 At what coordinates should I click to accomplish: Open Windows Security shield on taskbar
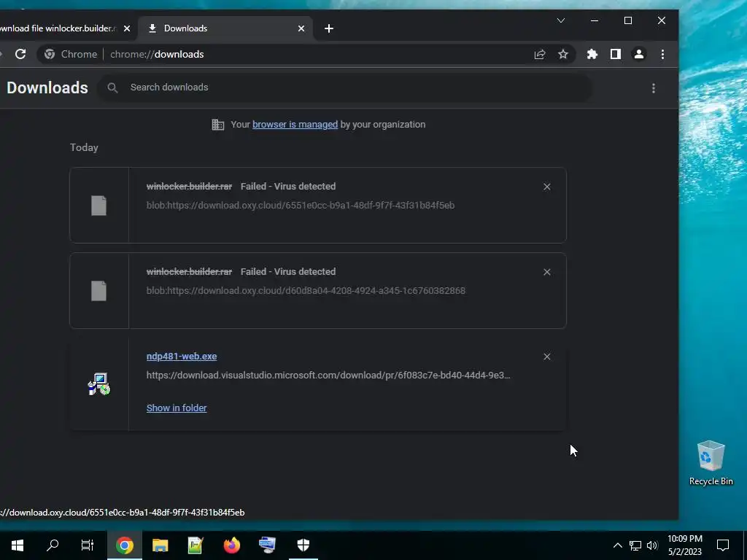tap(303, 545)
